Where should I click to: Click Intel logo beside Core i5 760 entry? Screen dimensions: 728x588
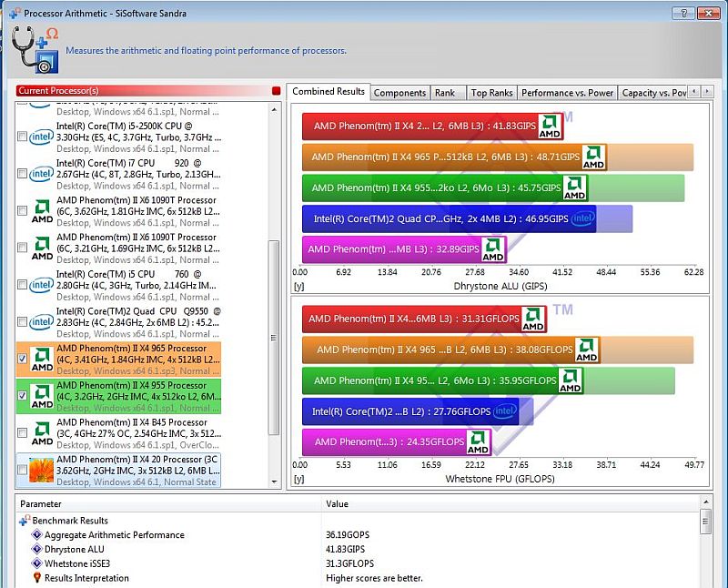(x=41, y=285)
